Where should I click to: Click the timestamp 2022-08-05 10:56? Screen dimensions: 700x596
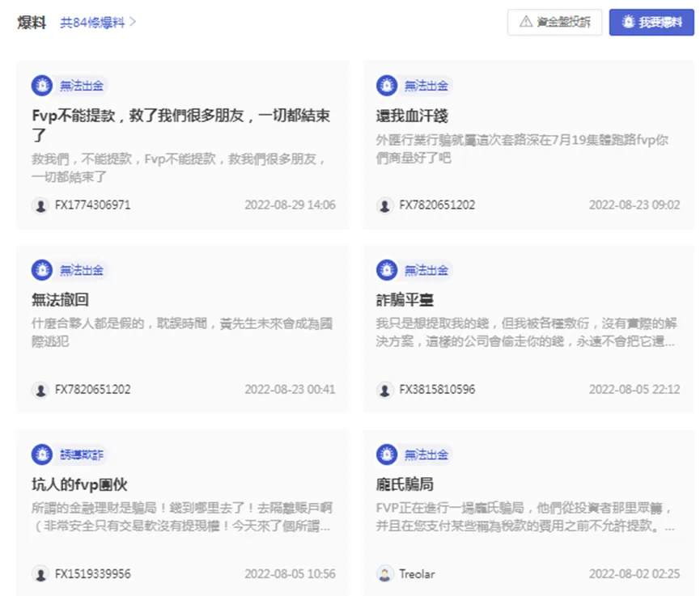coord(291,574)
